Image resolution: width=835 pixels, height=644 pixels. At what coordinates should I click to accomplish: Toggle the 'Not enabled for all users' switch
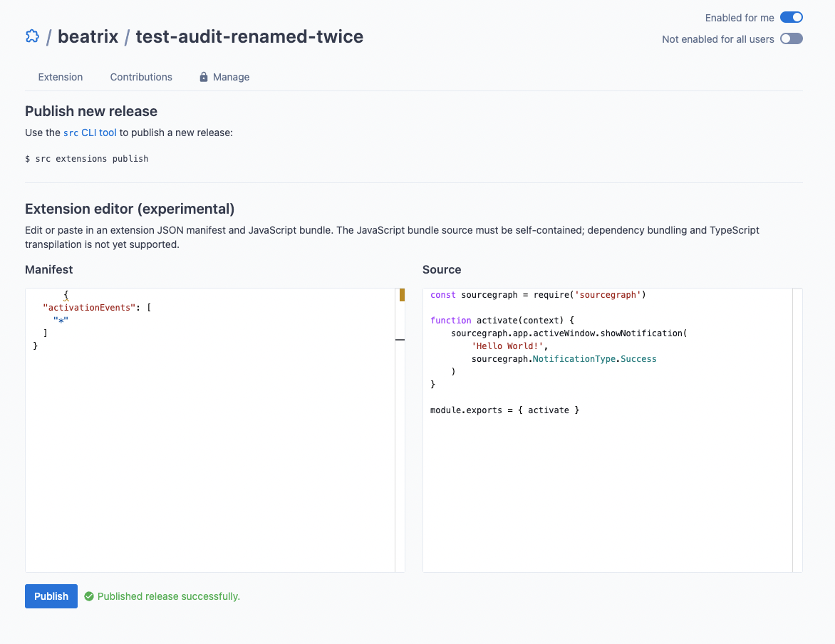point(792,39)
